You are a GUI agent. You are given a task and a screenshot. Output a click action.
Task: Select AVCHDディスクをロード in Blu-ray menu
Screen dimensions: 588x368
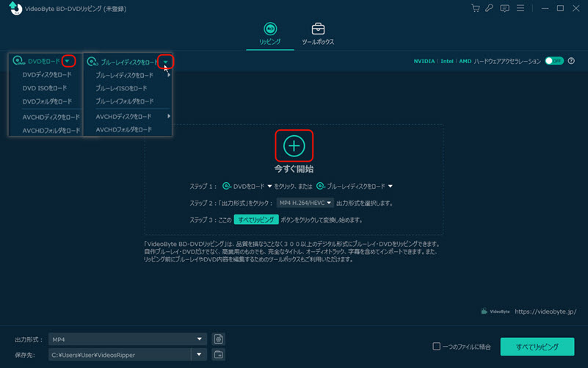tap(124, 117)
